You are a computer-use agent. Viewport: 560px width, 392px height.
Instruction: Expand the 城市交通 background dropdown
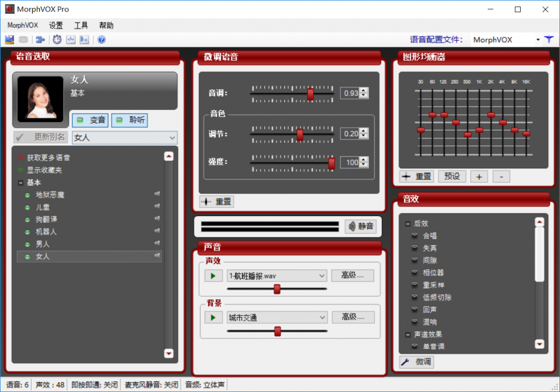pos(322,318)
